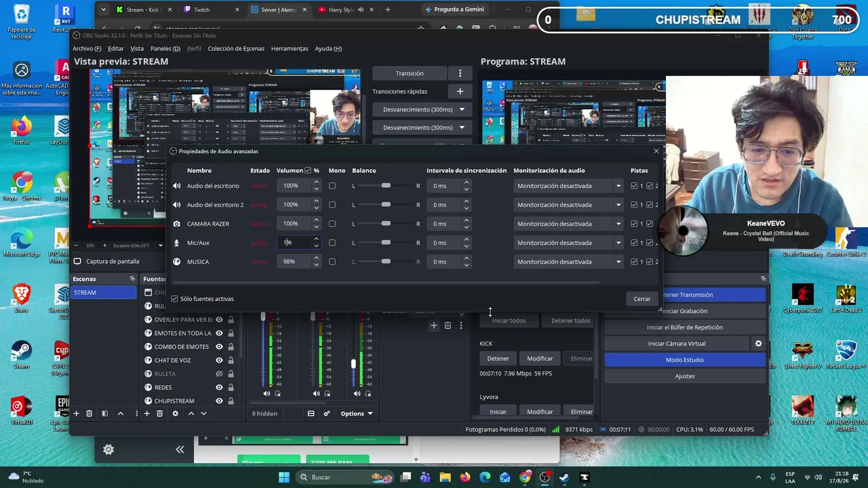Click the lock for REDES source
Image resolution: width=868 pixels, height=488 pixels.
231,388
